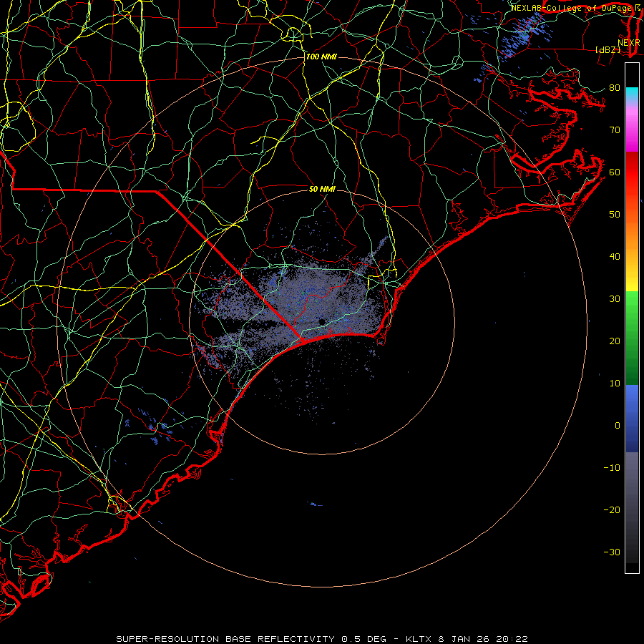Click the -10 value on the dBZ scale
This screenshot has height=644, width=644.
[x=612, y=468]
